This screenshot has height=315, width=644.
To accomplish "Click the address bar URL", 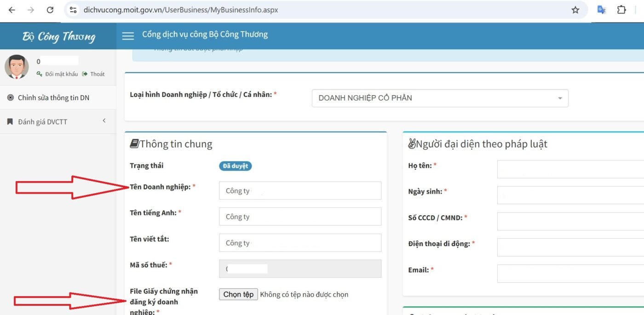I will tap(181, 10).
